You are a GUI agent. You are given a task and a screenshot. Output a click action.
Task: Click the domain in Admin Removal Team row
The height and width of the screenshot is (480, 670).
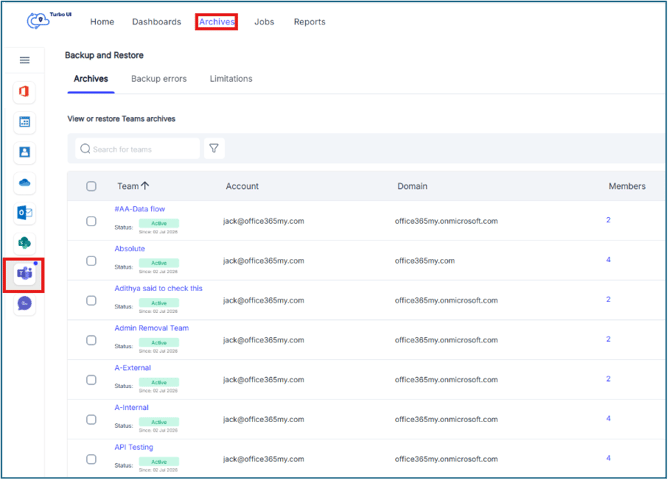[447, 340]
